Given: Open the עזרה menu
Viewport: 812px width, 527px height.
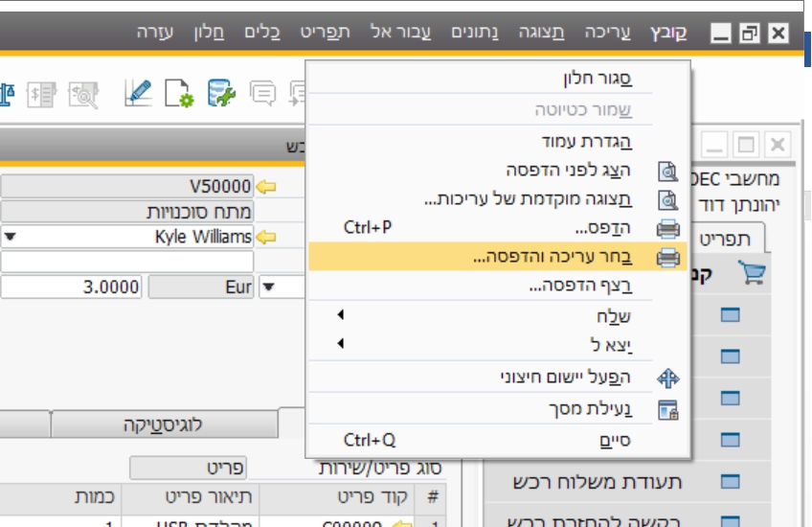Looking at the screenshot, I should [x=155, y=33].
